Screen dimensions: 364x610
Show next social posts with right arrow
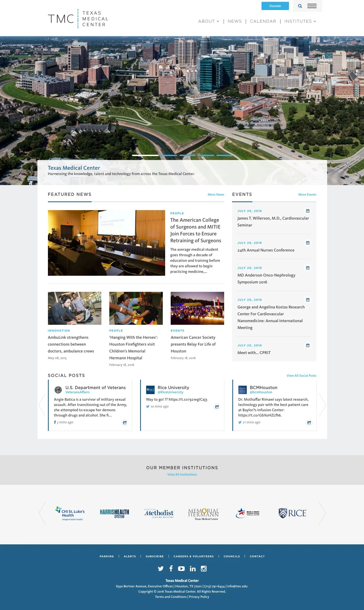tap(322, 405)
